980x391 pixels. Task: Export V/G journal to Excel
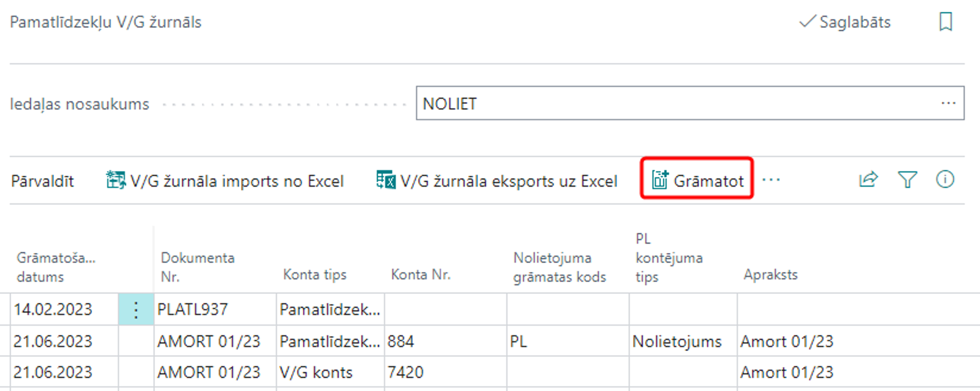click(496, 181)
